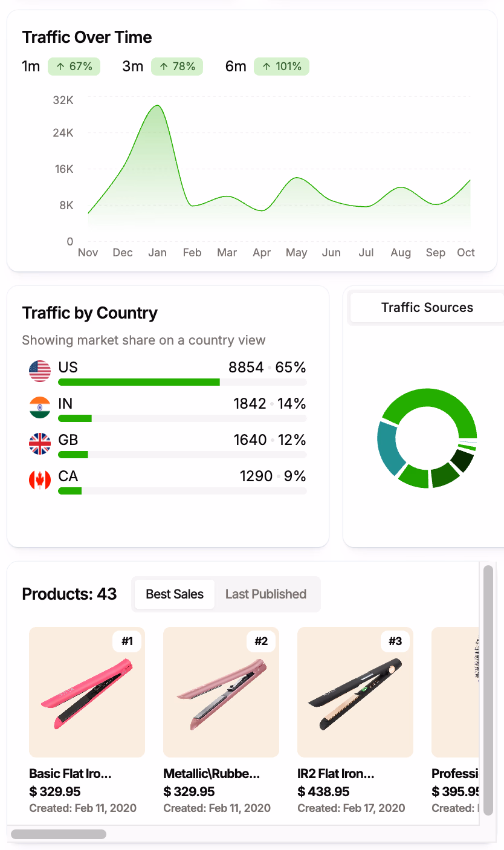The width and height of the screenshot is (504, 850).
Task: Select the Best Sales tab
Action: (175, 594)
